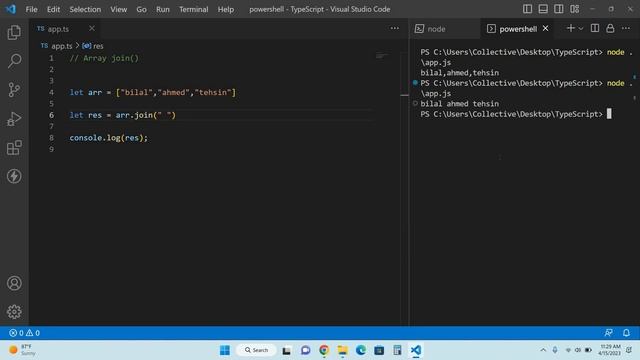Open the launch profile dropdown arrow
This screenshot has width=640, height=360.
[x=581, y=29]
